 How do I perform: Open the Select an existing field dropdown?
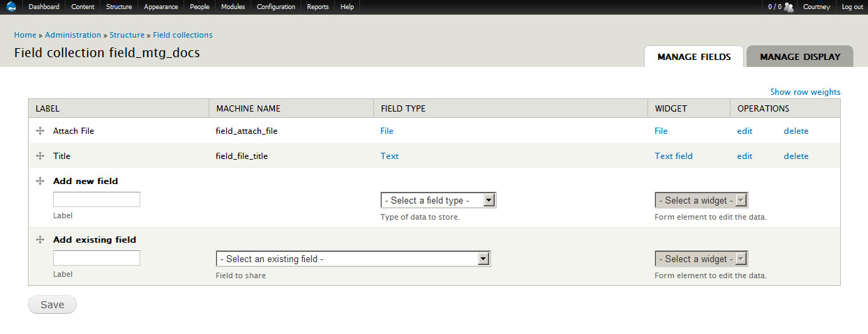[353, 259]
